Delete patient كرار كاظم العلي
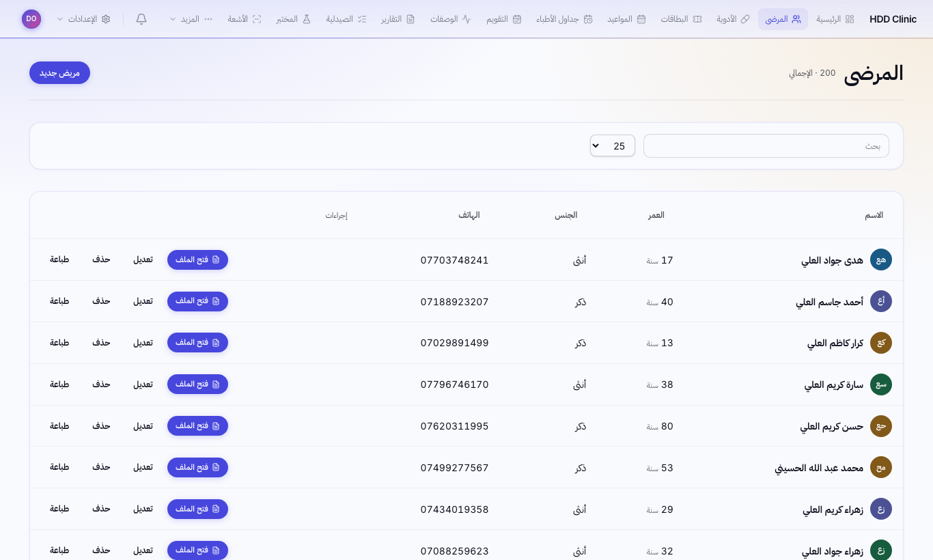Screen dimensions: 933x560 pos(101,343)
